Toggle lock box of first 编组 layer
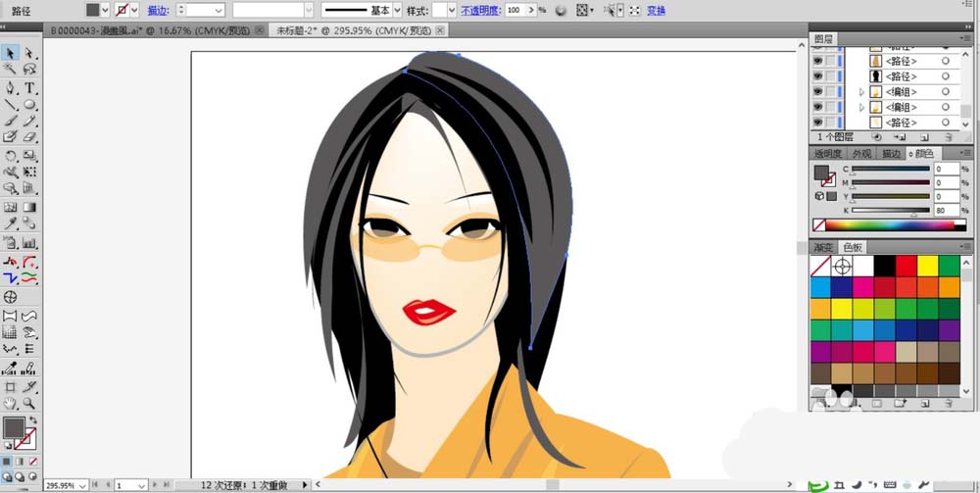Screen dimensions: 980x493 (830, 92)
